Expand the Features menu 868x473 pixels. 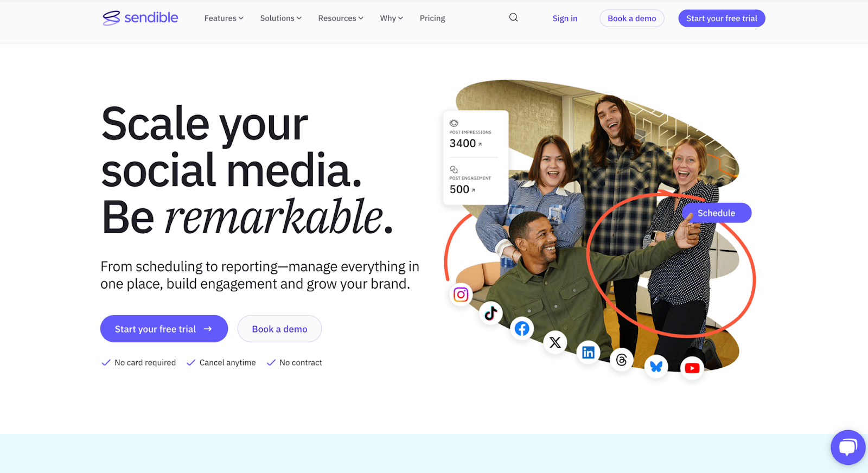click(224, 18)
